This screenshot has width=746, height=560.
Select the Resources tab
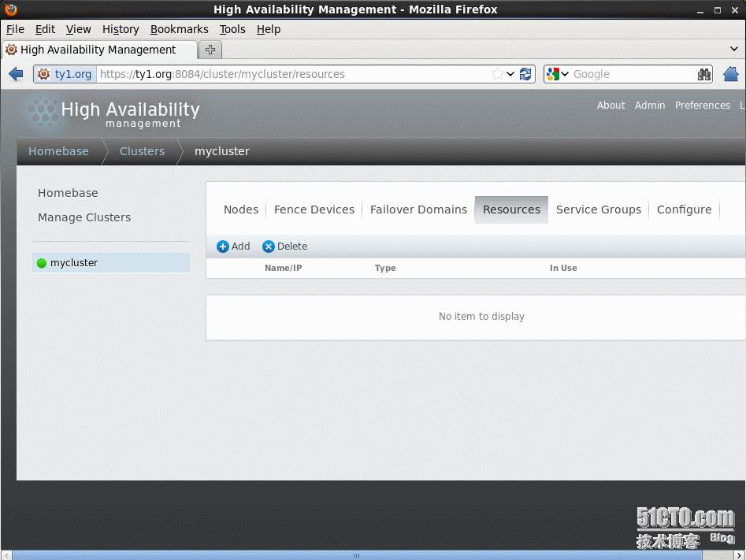pyautogui.click(x=511, y=210)
